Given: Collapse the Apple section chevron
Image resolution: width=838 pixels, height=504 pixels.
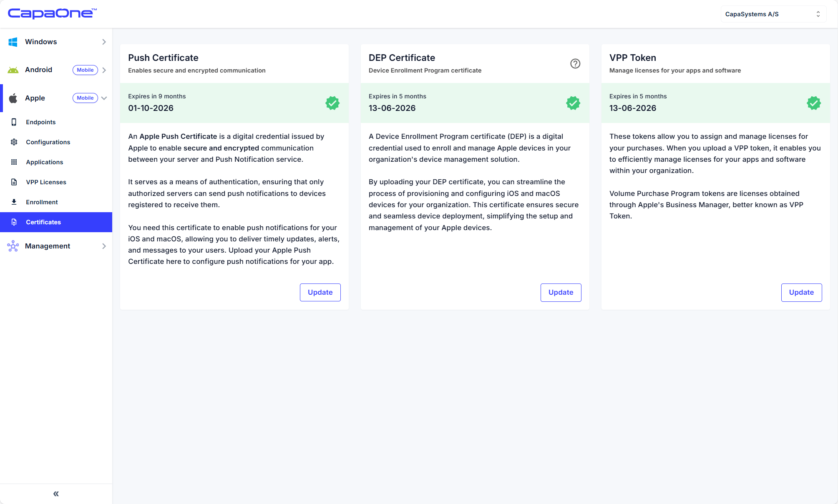Looking at the screenshot, I should (x=104, y=98).
